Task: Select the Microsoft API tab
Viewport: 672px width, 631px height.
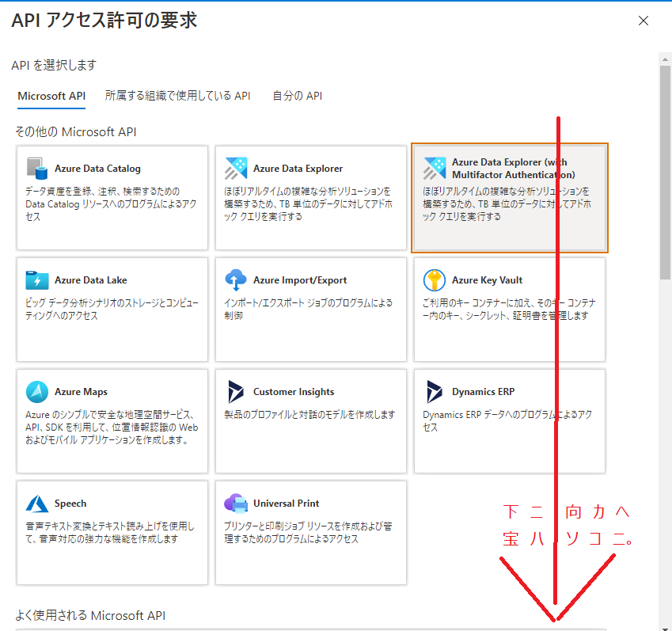Action: 51,95
